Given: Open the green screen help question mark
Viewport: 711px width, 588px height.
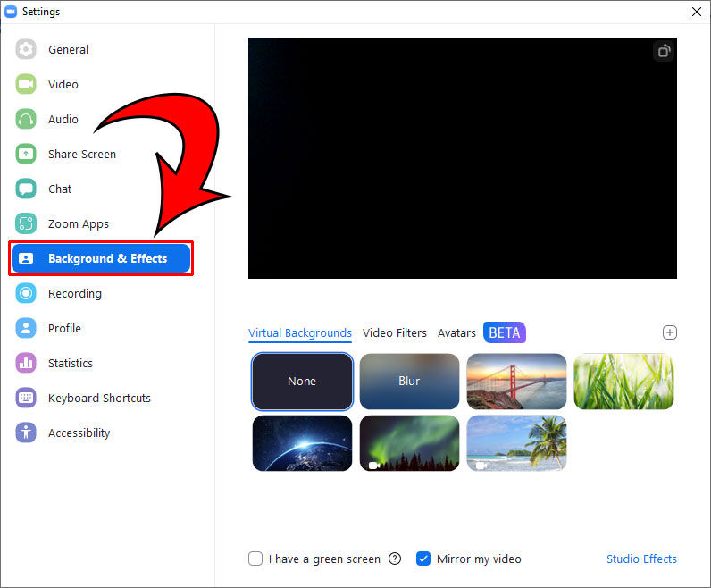Looking at the screenshot, I should 395,559.
